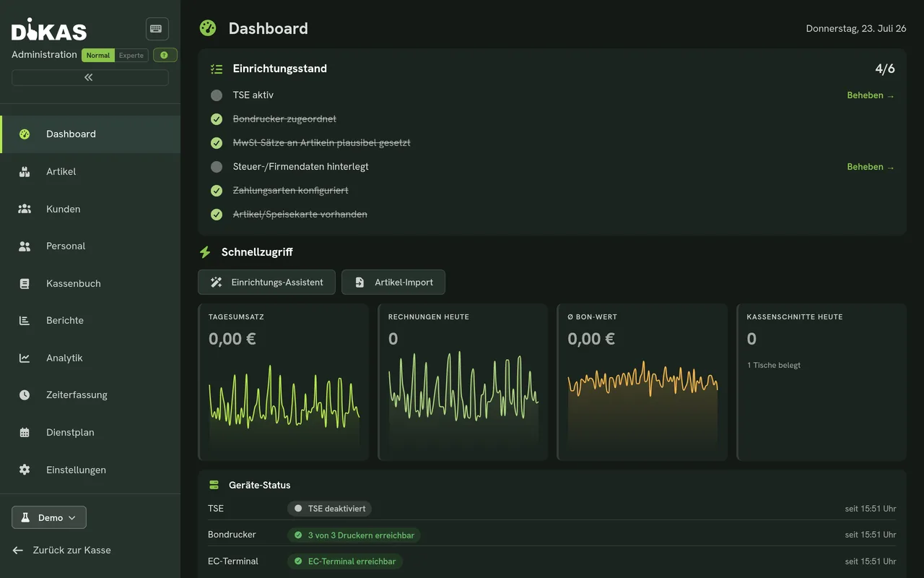This screenshot has height=578, width=924.
Task: Click the Artikel boxes icon
Action: click(25, 172)
